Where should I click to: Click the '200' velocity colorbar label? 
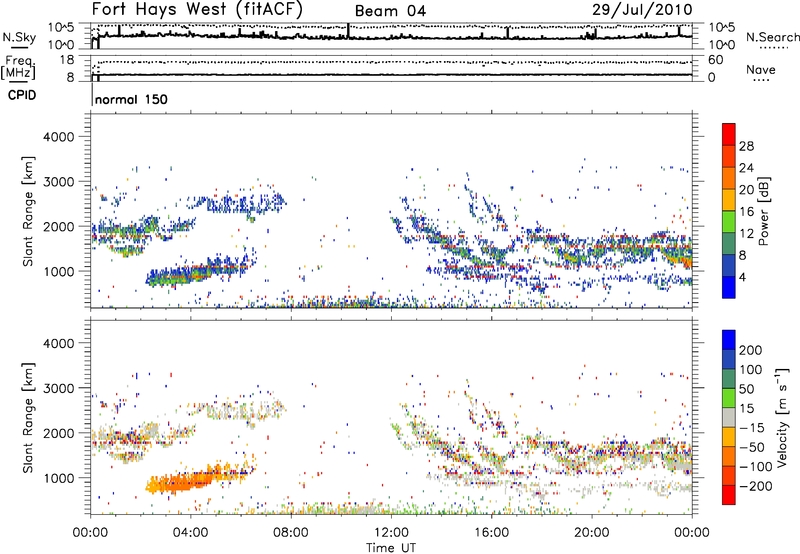(x=751, y=350)
